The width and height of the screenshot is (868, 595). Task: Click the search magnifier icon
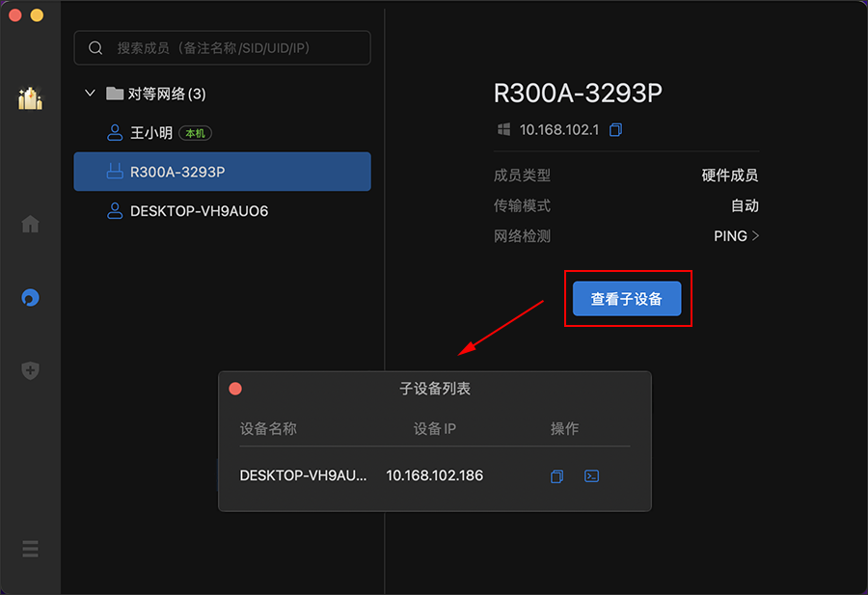click(x=95, y=47)
